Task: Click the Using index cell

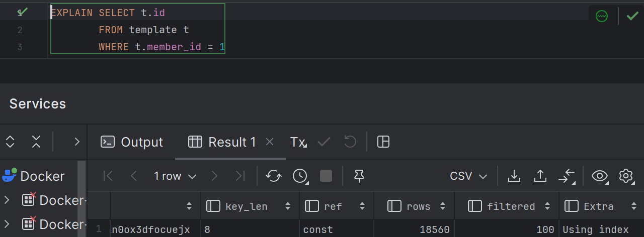Action: (596, 229)
